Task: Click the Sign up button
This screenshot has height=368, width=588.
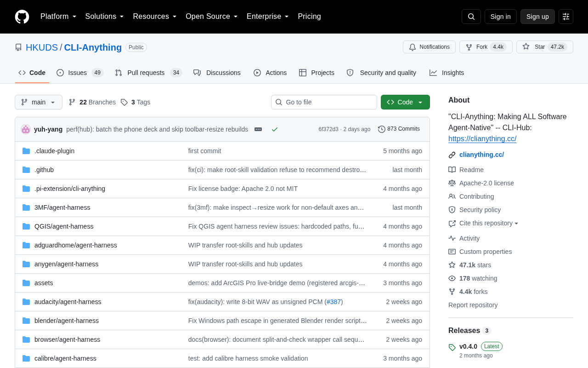Action: click(537, 17)
